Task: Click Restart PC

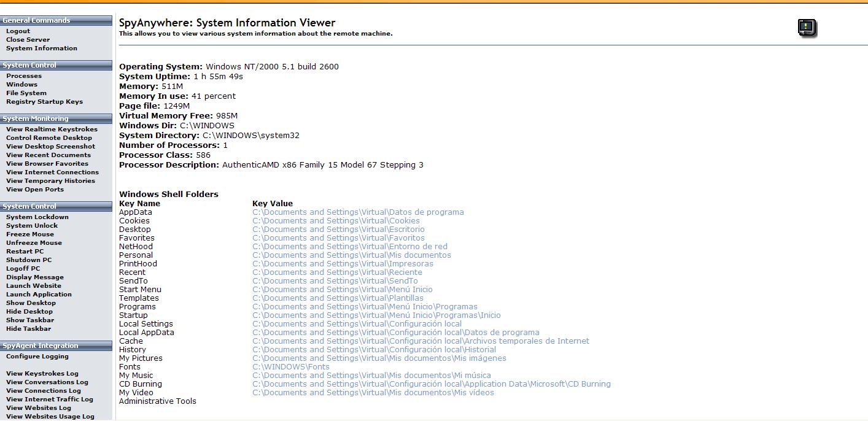Action: tap(25, 252)
